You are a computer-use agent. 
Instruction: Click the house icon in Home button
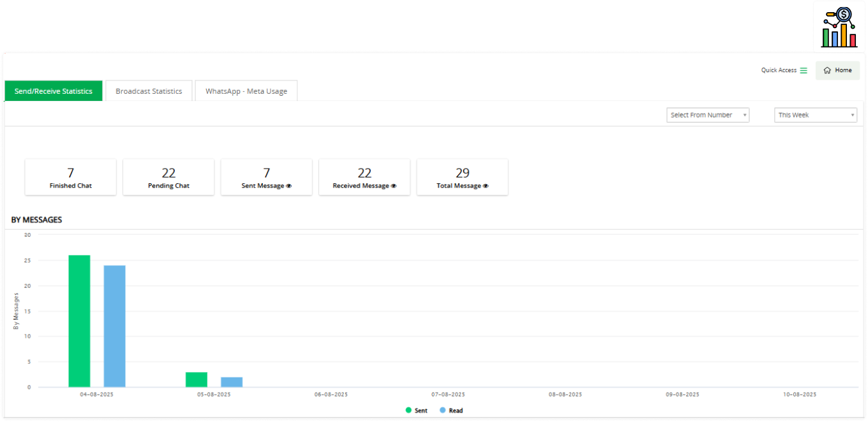827,70
